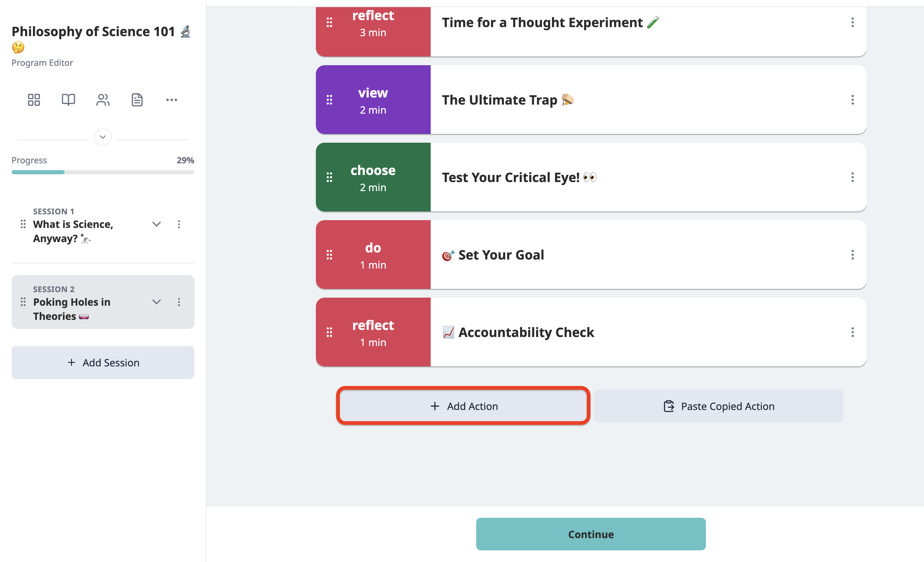Expand Session 2 Poking Holes chevron

point(156,302)
